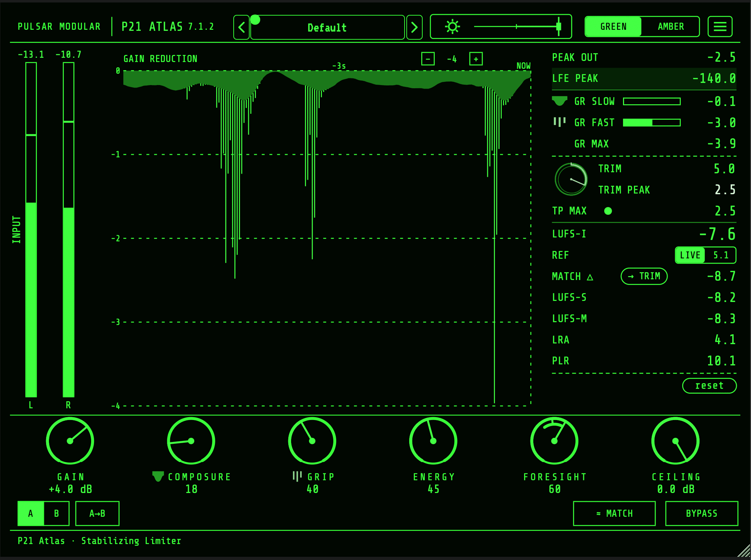Click the LFE PEAK row
Image resolution: width=751 pixels, height=560 pixels.
click(x=644, y=78)
